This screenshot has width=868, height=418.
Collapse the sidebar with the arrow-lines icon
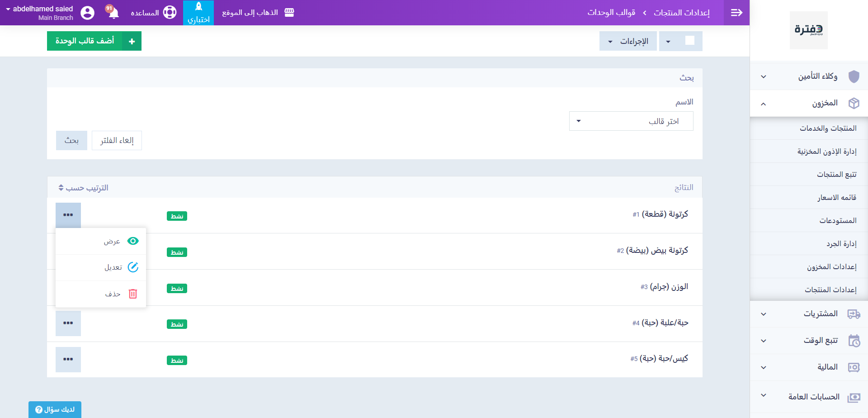[x=736, y=13]
